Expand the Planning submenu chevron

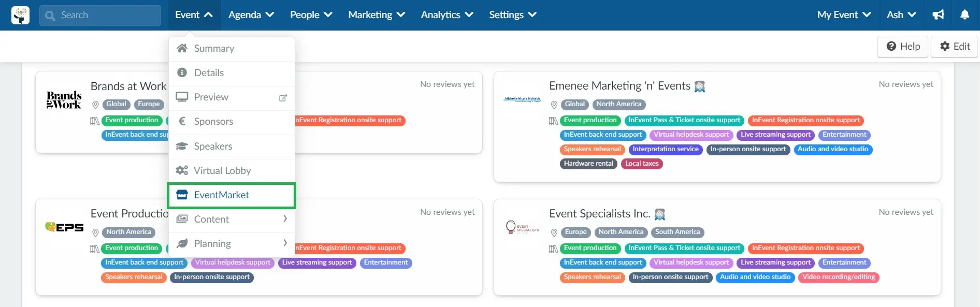285,243
